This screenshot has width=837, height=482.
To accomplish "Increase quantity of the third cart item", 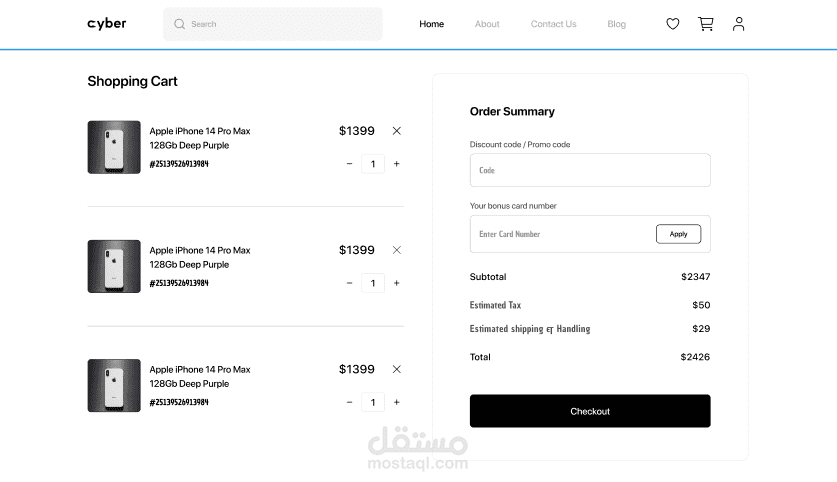I will tap(397, 402).
